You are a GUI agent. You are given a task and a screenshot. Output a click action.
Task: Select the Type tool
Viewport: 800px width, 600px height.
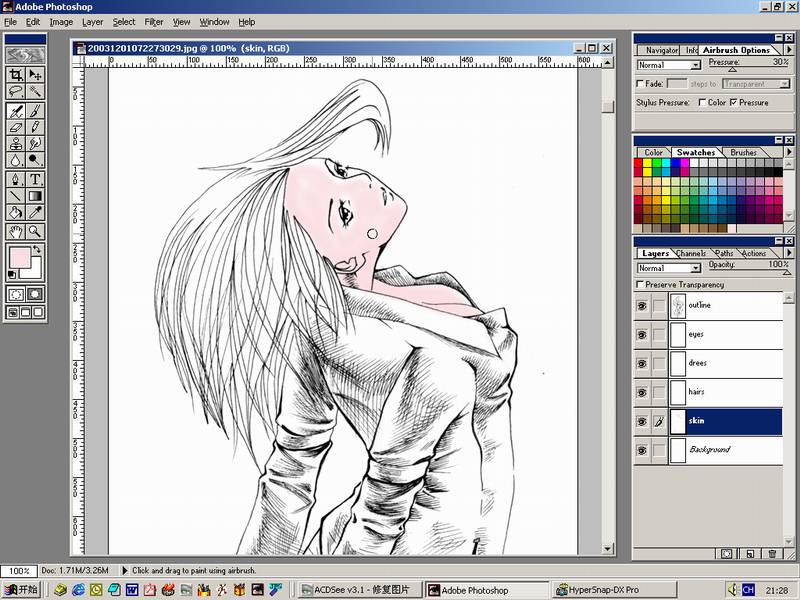(35, 179)
